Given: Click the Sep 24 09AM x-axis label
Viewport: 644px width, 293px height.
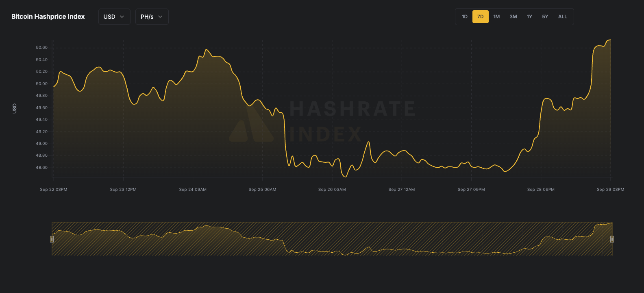Looking at the screenshot, I should [193, 190].
